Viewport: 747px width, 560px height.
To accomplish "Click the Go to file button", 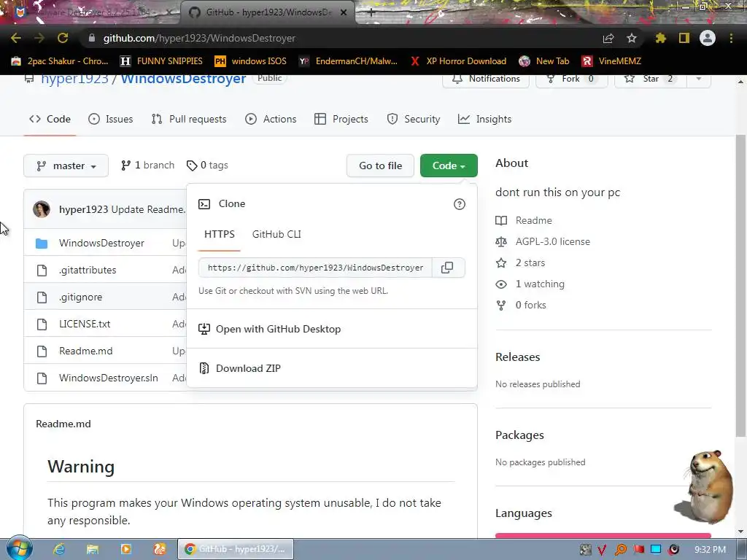I will point(380,166).
